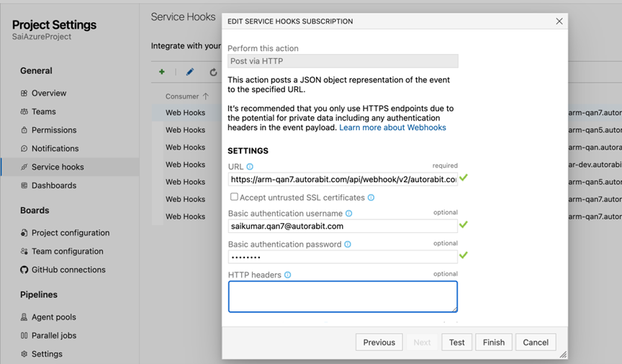Click the Teams sidebar icon
The image size is (622, 364).
(x=24, y=112)
